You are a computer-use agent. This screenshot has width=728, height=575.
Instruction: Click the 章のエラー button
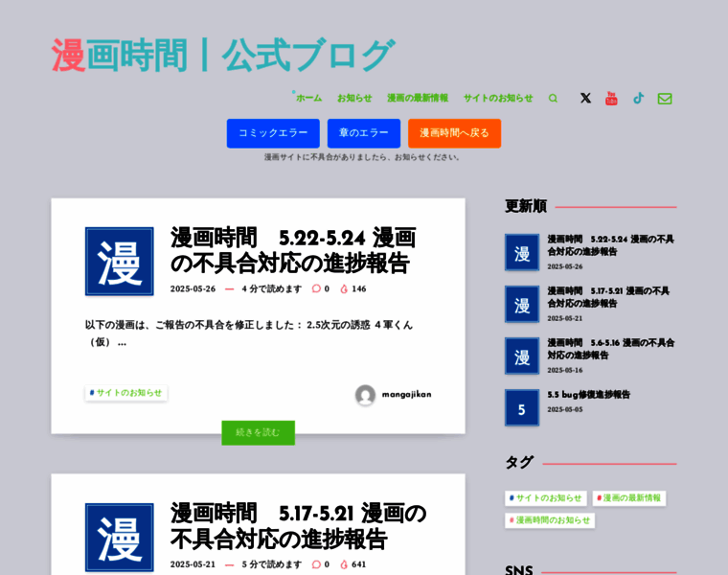tap(364, 133)
